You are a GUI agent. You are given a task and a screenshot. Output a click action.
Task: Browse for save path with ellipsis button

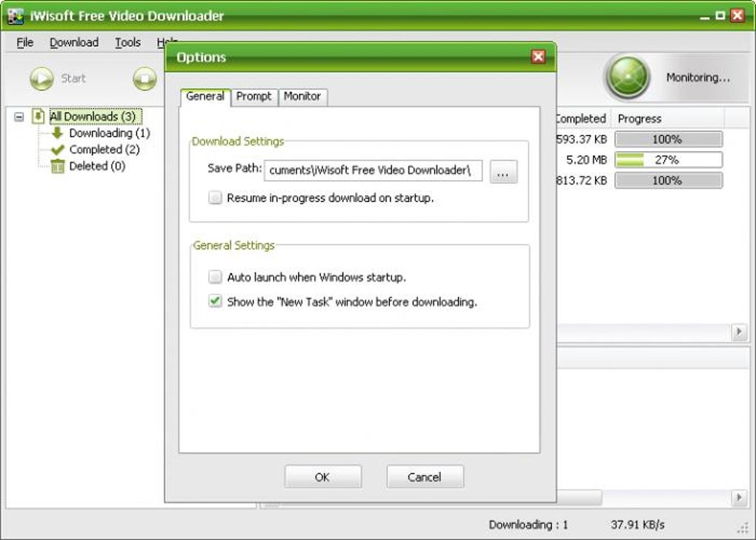[503, 172]
